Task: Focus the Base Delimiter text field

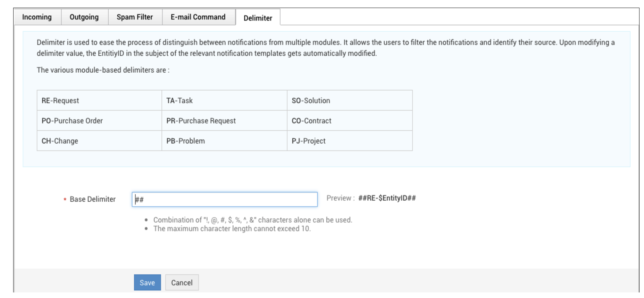Action: (x=225, y=199)
